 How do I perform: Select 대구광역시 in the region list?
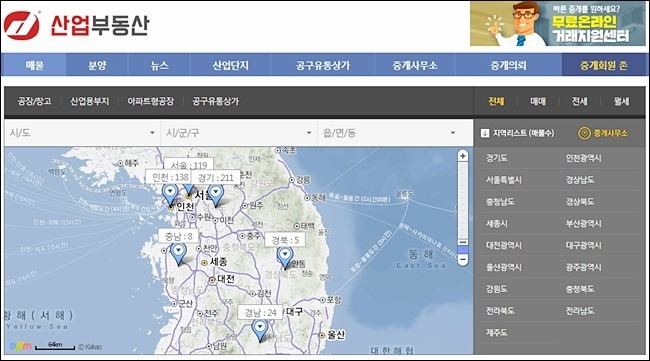tap(583, 245)
